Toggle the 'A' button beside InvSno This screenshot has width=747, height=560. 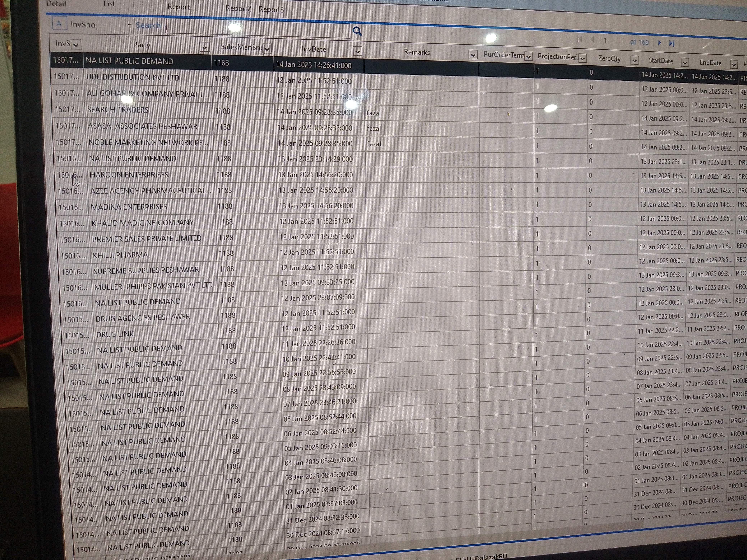click(x=59, y=24)
